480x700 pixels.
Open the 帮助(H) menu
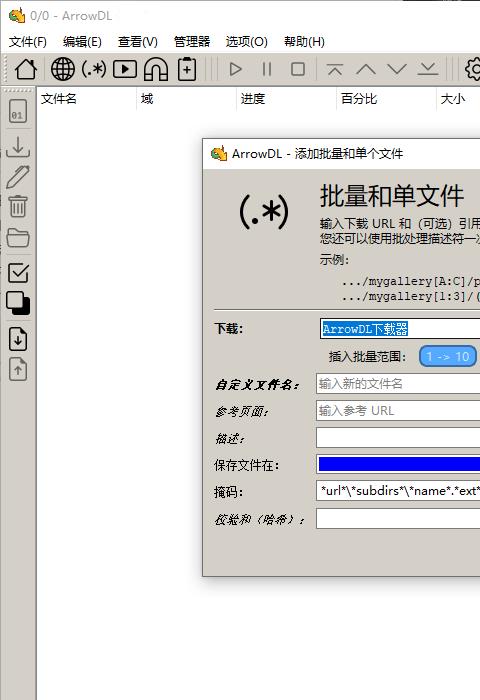point(304,42)
